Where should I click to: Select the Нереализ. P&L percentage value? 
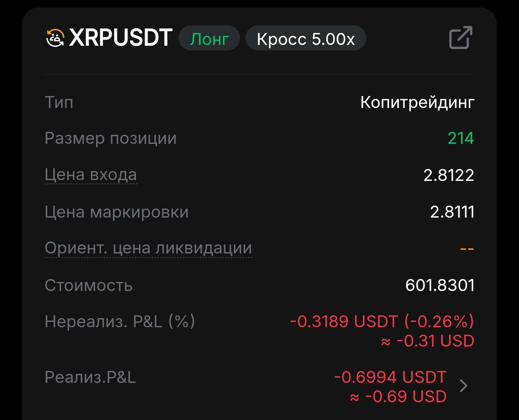(437, 321)
